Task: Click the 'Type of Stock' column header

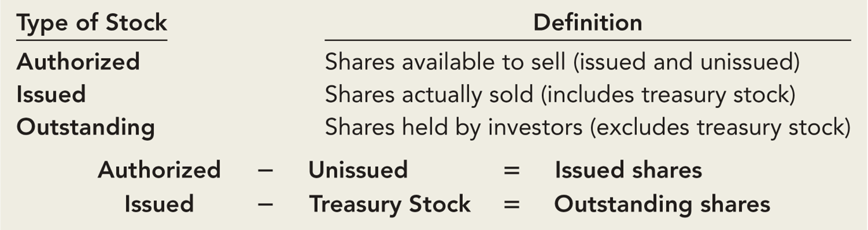Action: [92, 23]
